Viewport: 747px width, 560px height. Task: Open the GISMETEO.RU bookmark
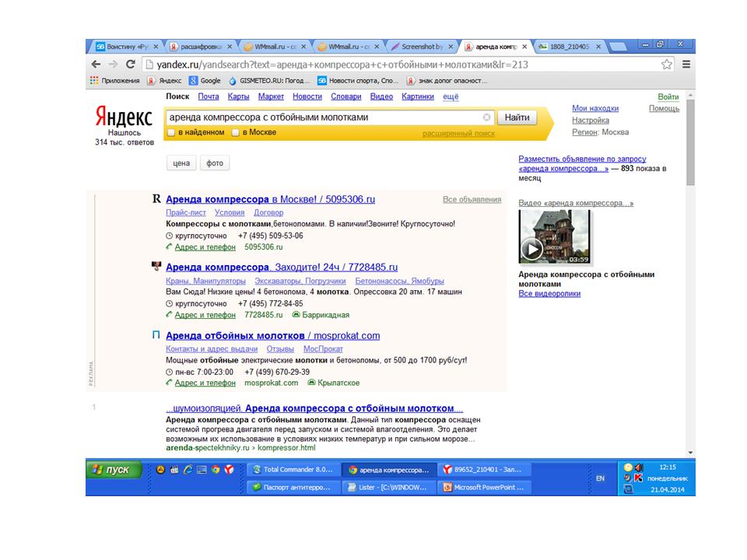[269, 80]
